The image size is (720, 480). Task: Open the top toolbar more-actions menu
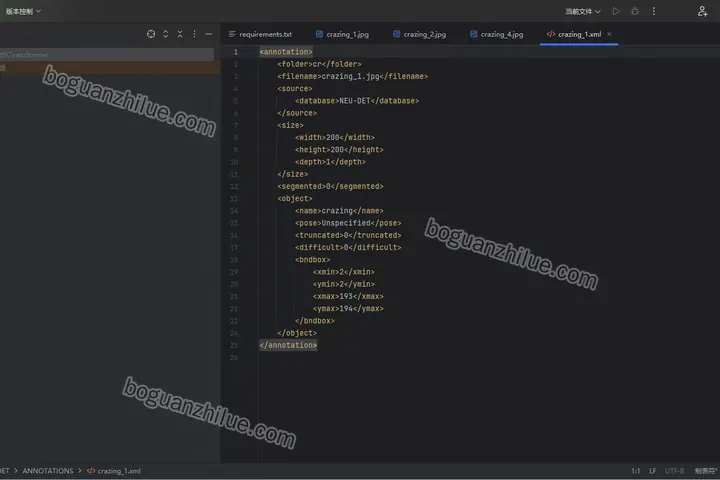654,11
